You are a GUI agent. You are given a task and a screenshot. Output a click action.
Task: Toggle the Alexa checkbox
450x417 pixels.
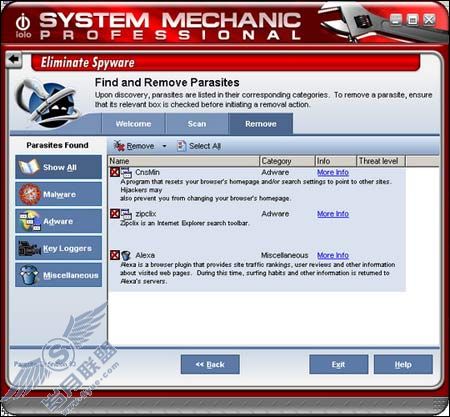coord(115,255)
